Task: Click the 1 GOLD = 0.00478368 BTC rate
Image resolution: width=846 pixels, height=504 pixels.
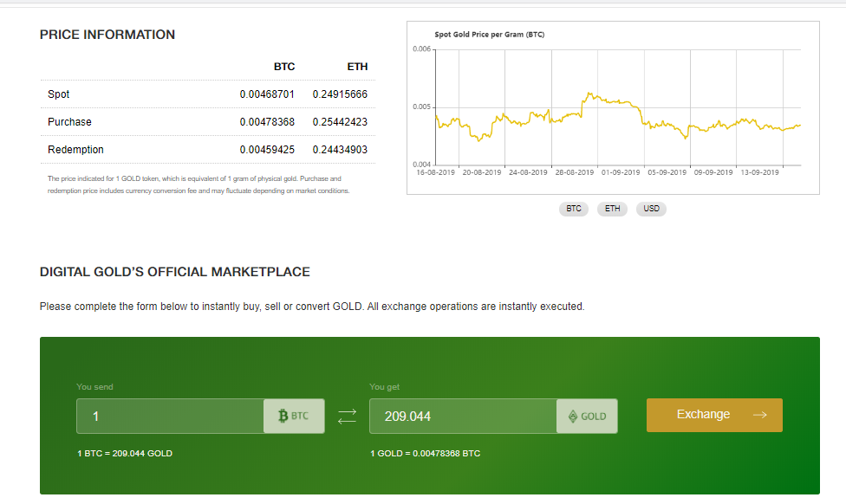Action: coord(425,453)
